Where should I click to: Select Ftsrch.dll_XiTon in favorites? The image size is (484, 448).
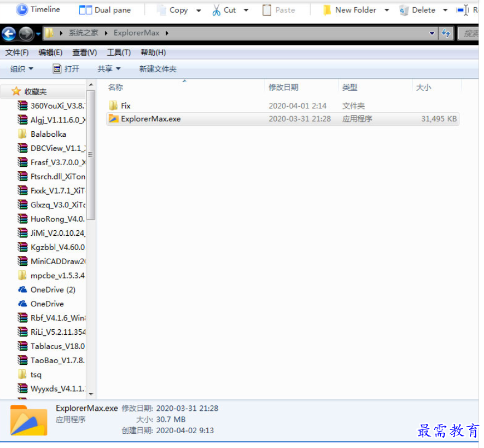(x=51, y=176)
